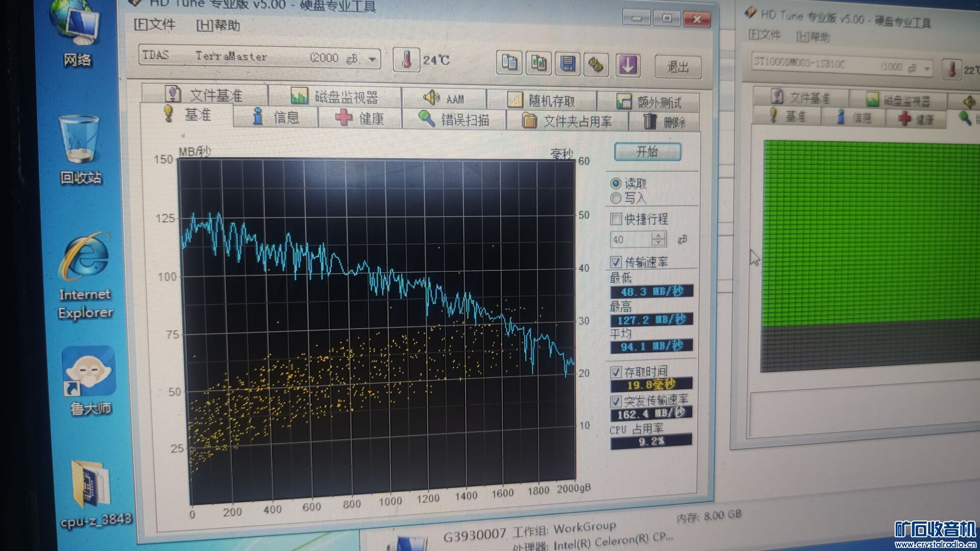
Task: Open the AAM tab
Action: 444,98
